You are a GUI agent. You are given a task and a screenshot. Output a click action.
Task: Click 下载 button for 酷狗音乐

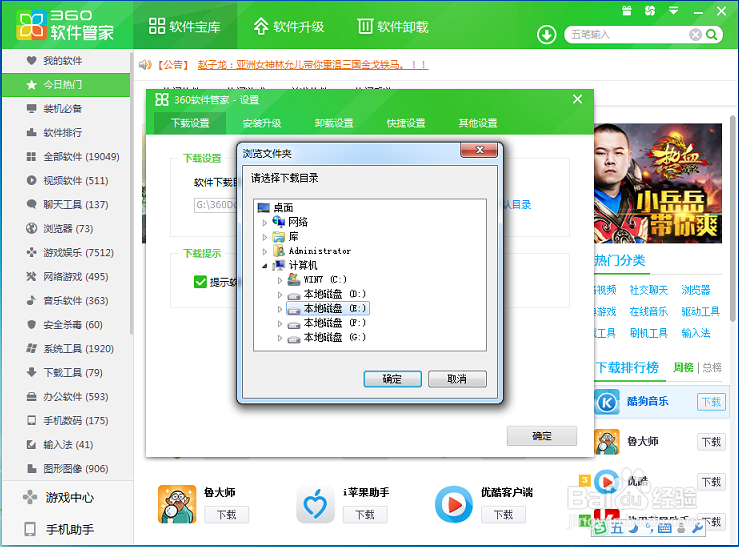[x=711, y=402]
